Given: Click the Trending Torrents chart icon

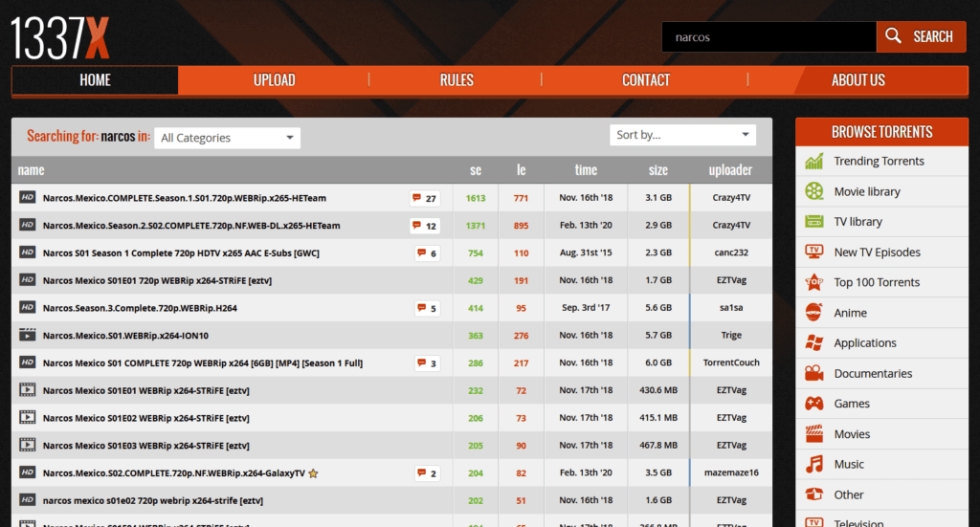Looking at the screenshot, I should (x=814, y=162).
